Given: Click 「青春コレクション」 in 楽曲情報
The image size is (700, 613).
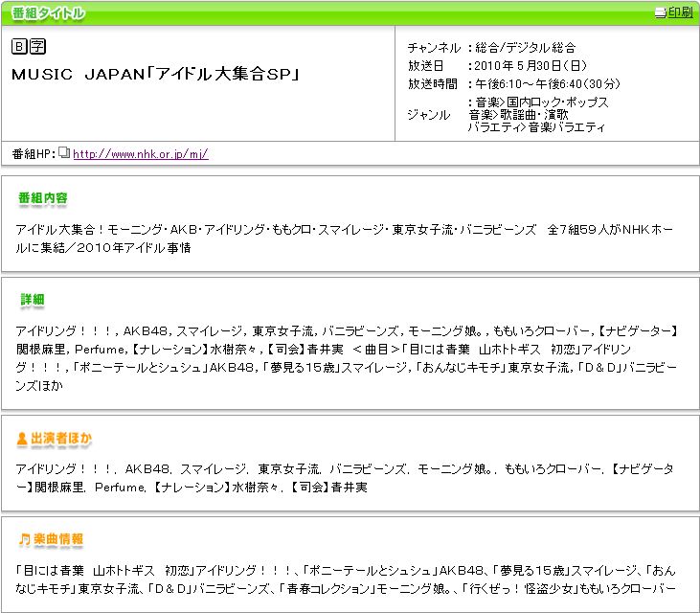Looking at the screenshot, I should pos(327,589).
